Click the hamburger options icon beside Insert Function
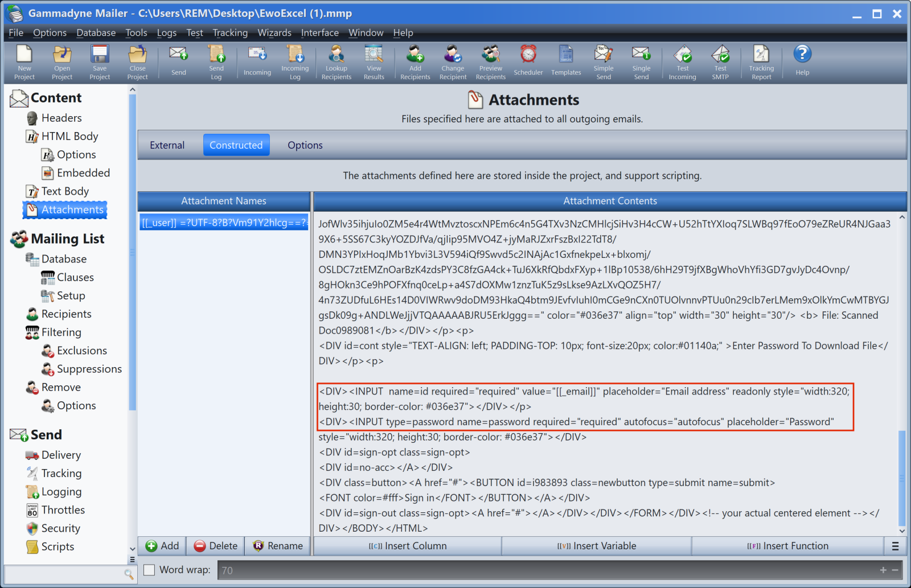 point(895,546)
